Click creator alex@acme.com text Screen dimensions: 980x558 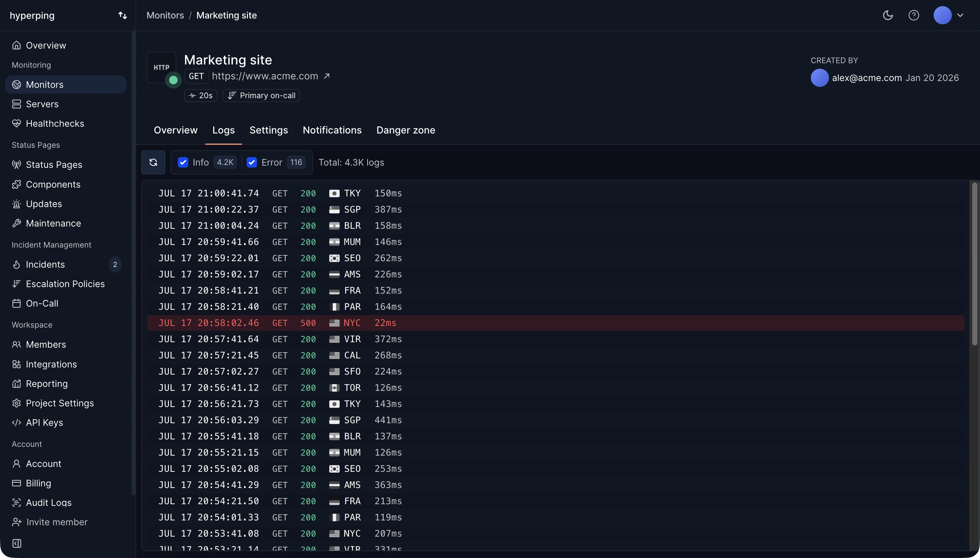pyautogui.click(x=867, y=78)
